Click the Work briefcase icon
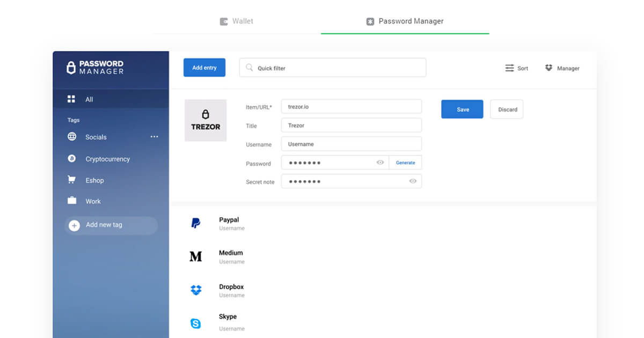 [x=71, y=201]
